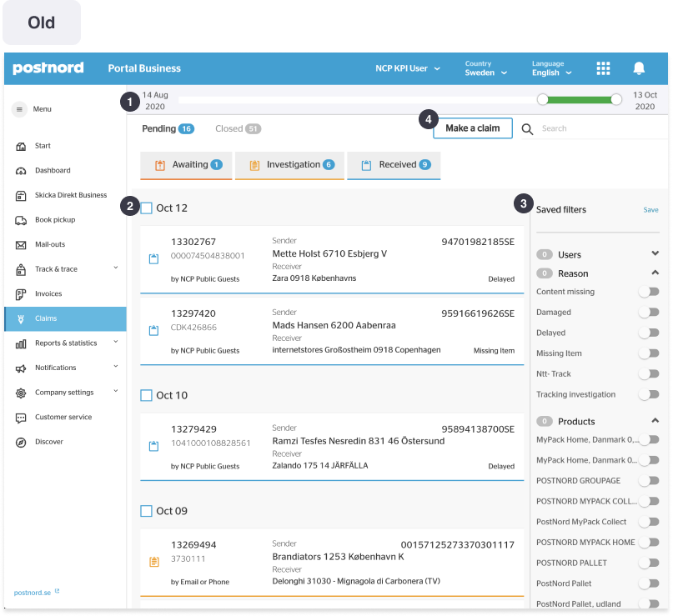673x616 pixels.
Task: Open the Country Sweden dropdown
Action: tap(486, 68)
